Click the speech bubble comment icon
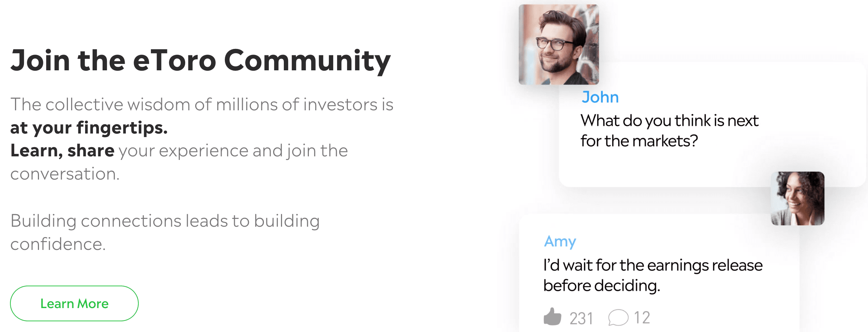Image resolution: width=868 pixels, height=332 pixels. 618,317
